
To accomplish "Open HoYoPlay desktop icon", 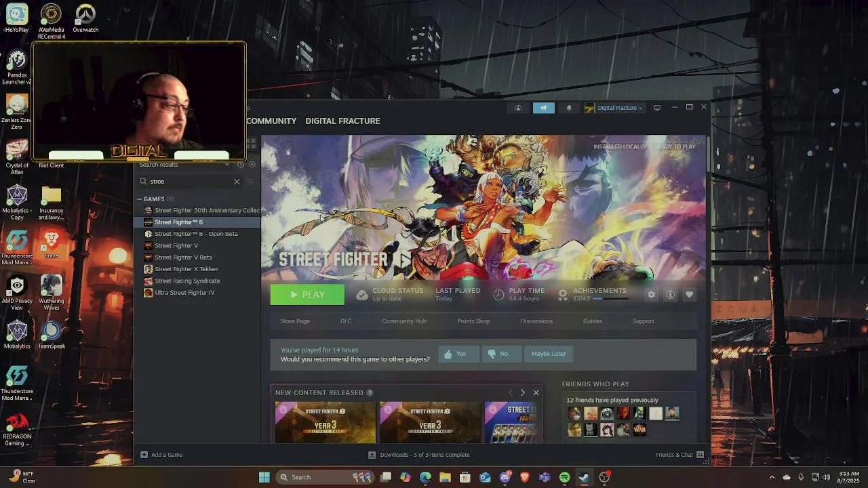I will pyautogui.click(x=17, y=18).
